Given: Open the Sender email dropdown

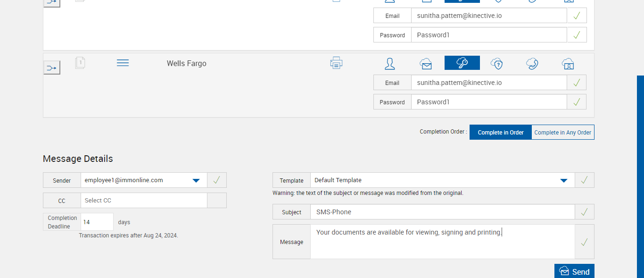Looking at the screenshot, I should pos(196,180).
